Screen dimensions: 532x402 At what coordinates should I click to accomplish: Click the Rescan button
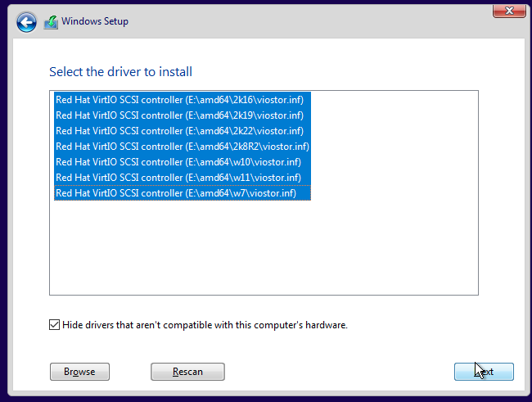point(187,372)
